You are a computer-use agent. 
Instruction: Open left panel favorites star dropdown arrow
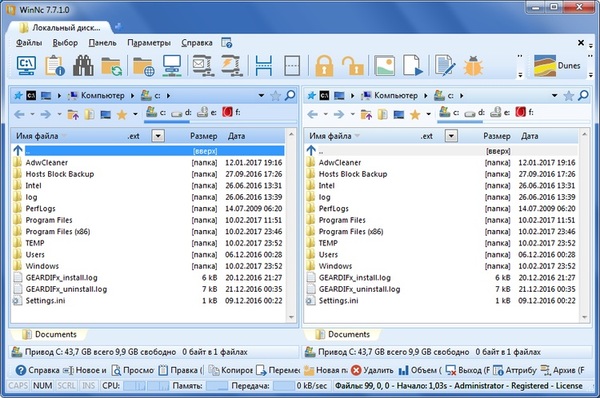click(135, 114)
